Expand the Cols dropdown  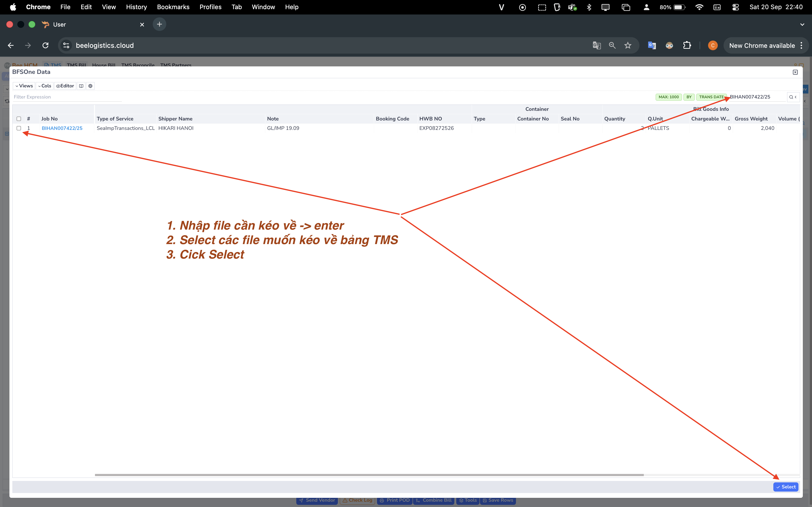(x=44, y=86)
